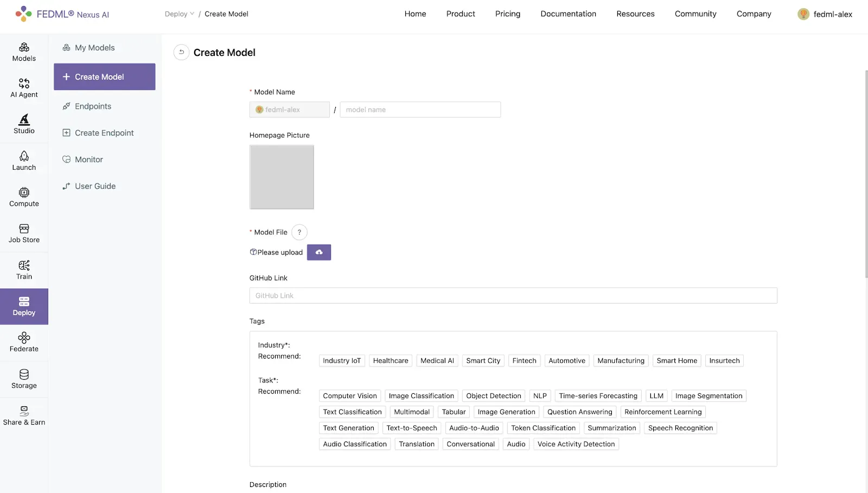868x493 pixels.
Task: Click the Create Model breadcrumb text
Action: 226,14
